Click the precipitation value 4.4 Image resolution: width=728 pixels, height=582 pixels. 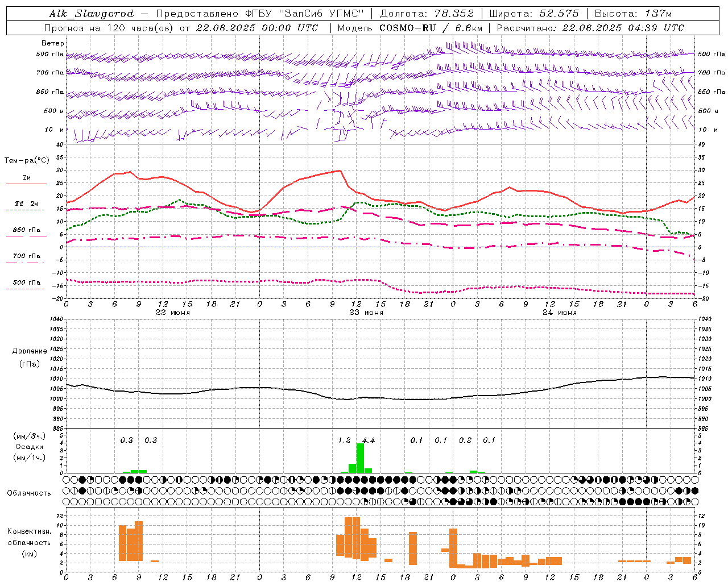click(x=369, y=440)
